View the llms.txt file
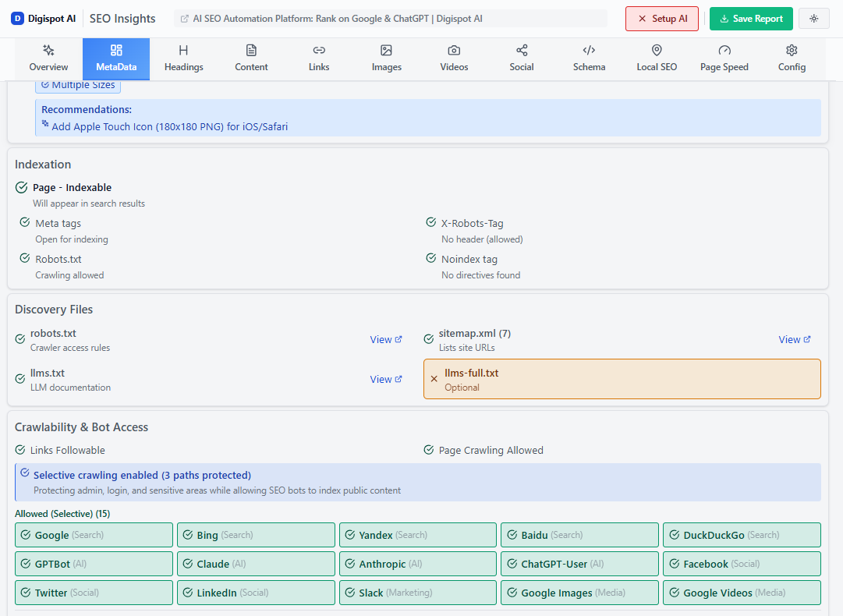 pos(386,380)
